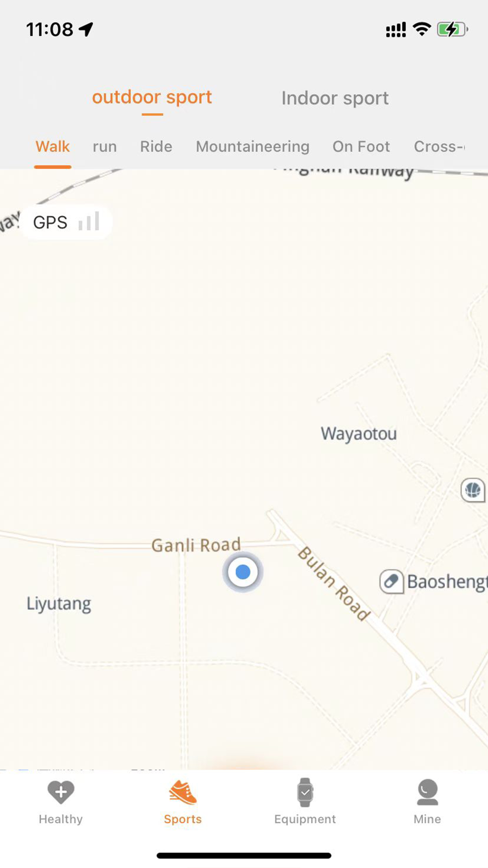Viewport: 488px width, 868px height.
Task: Tap the Sports sneaker icon
Action: (x=183, y=792)
